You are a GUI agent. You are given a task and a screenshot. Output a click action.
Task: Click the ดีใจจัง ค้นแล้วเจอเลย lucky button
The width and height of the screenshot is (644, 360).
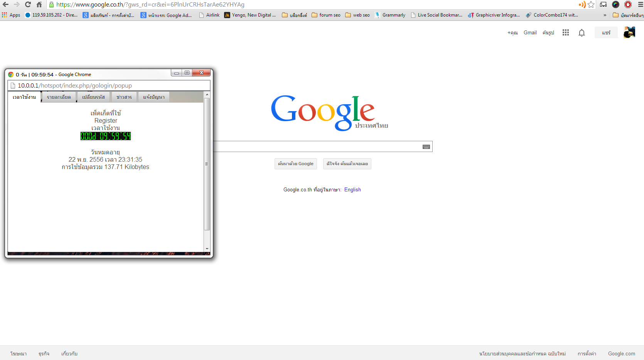(347, 164)
